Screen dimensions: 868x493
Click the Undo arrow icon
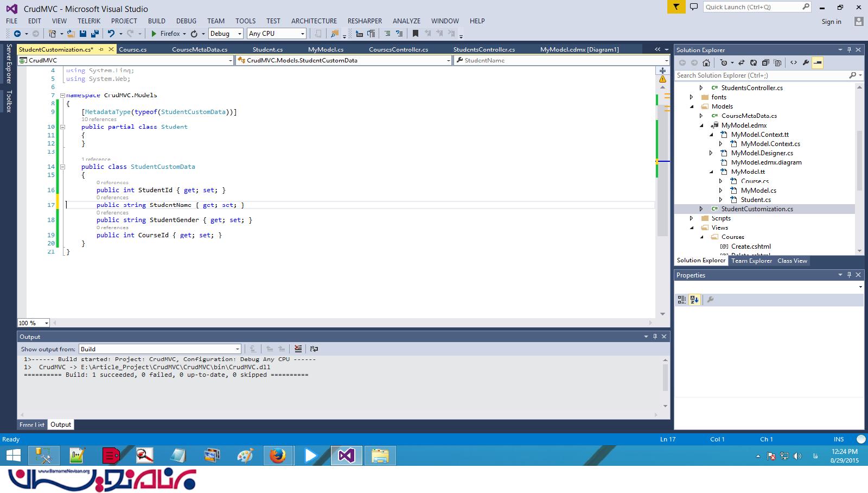coord(111,34)
